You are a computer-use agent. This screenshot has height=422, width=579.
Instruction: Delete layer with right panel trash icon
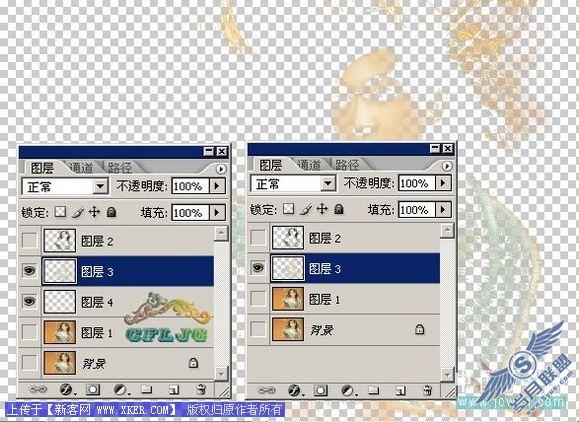point(427,390)
